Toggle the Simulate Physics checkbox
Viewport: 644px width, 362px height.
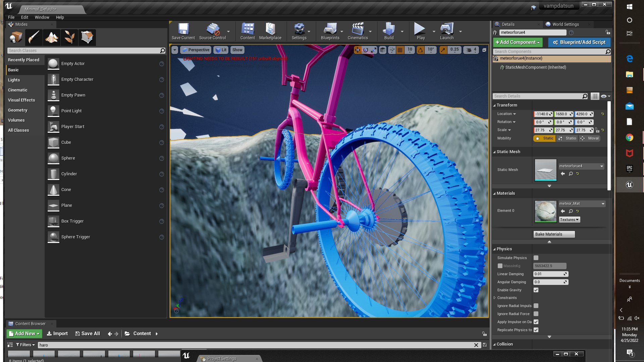[x=536, y=258]
